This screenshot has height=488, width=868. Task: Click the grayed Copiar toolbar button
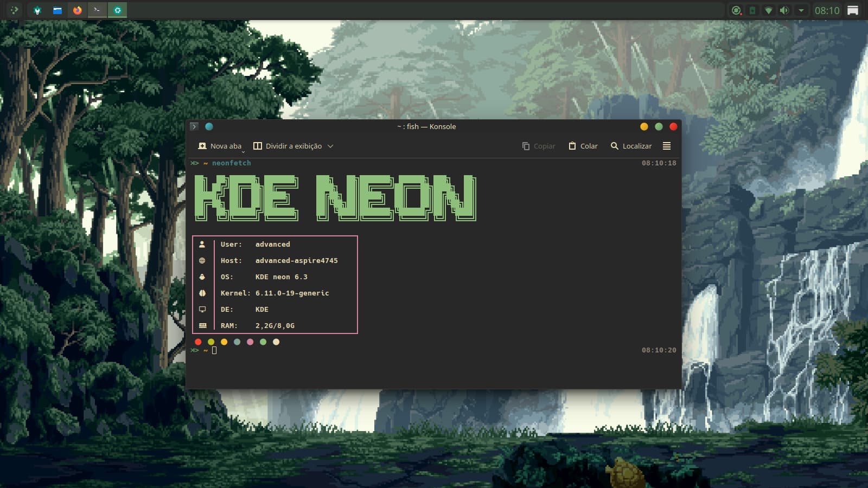click(539, 146)
